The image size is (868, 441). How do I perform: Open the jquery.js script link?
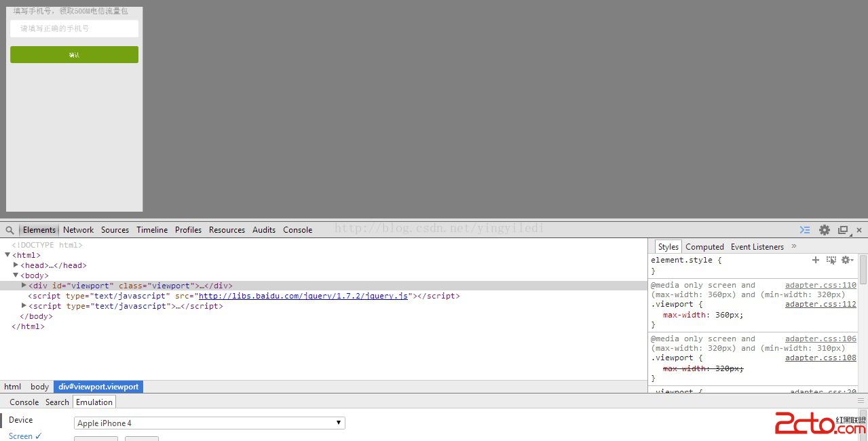[303, 296]
